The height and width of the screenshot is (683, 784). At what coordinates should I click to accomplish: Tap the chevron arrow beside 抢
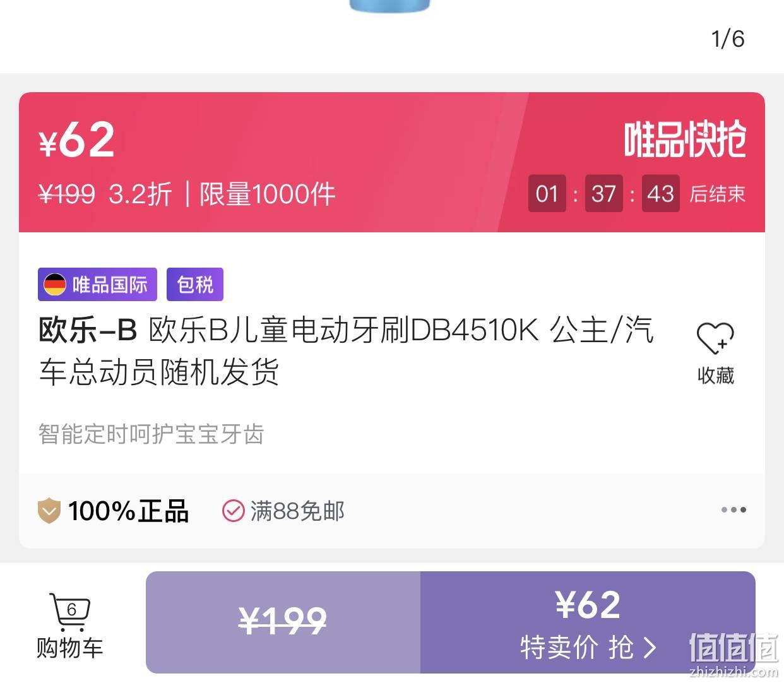click(650, 647)
